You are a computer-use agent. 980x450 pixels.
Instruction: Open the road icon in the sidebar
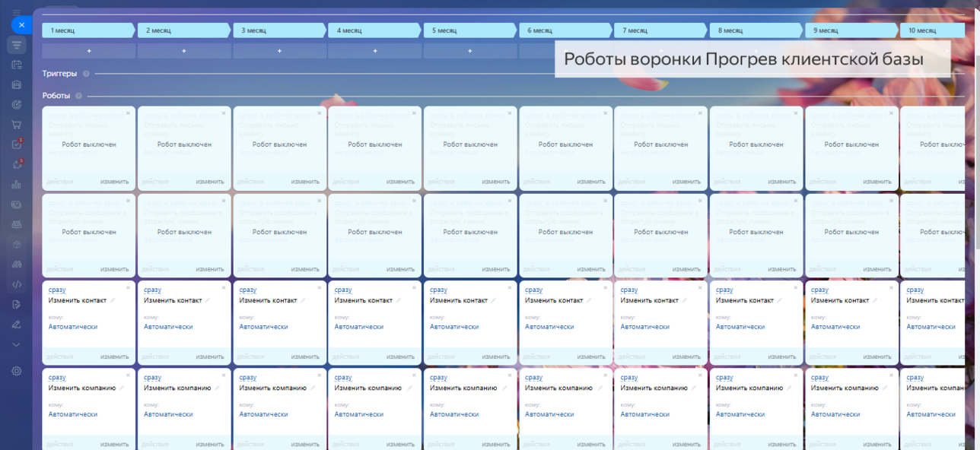[x=16, y=265]
